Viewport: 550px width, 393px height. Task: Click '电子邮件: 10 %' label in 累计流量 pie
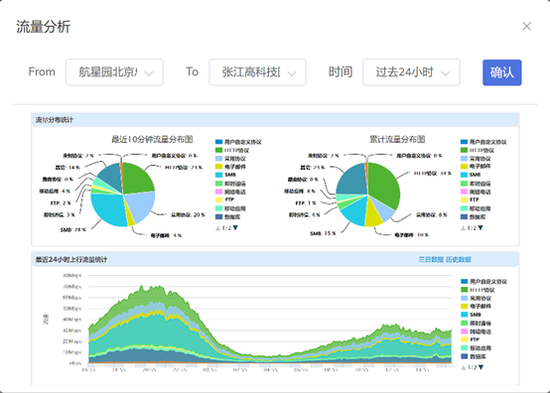point(411,235)
